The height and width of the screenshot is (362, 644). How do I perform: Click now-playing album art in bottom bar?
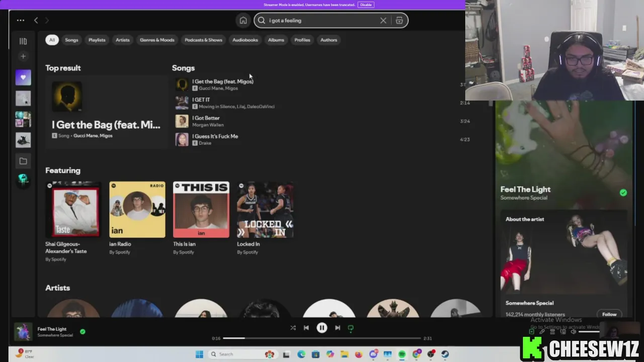click(x=23, y=332)
